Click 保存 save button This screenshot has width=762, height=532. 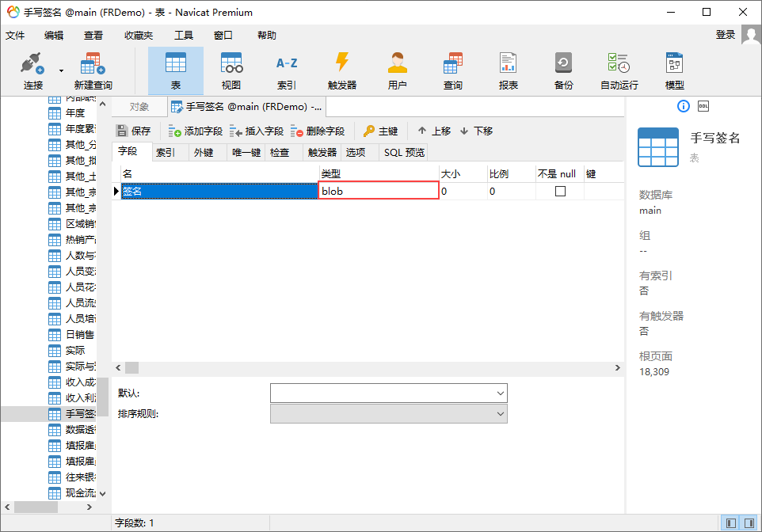(x=134, y=131)
